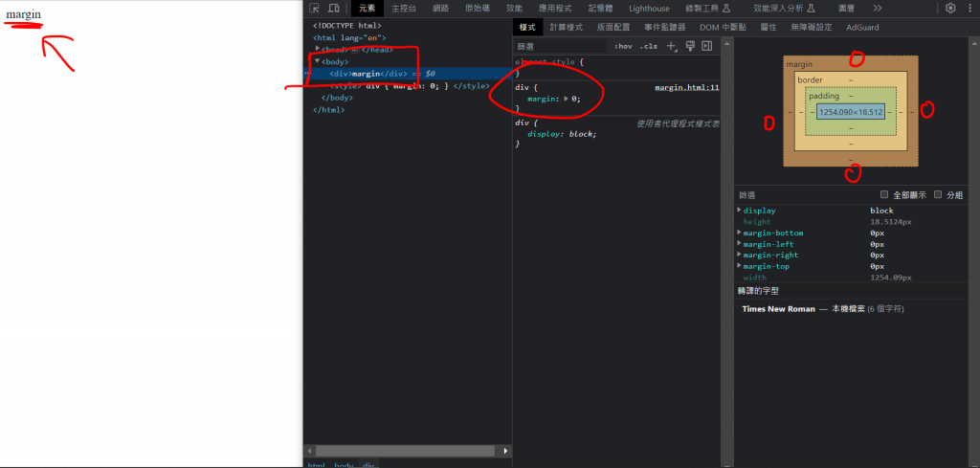Select the 計算樣式 sidebar tab
Viewport: 980px width, 468px height.
(567, 27)
